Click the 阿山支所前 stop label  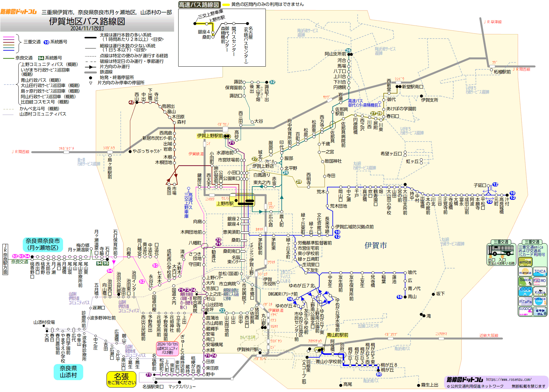pyautogui.click(x=335, y=54)
